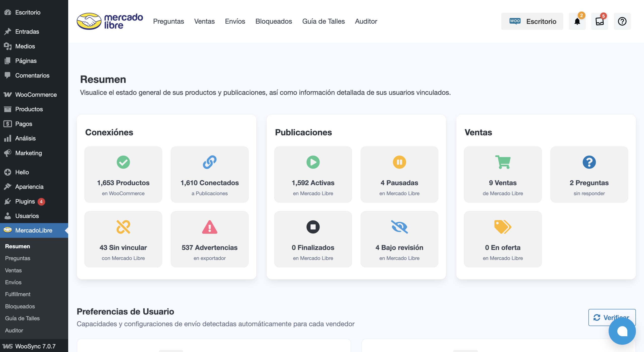Viewport: 644px width, 352px height.
Task: Select Fulfillment in MercadoLibre submenu
Action: pyautogui.click(x=18, y=294)
